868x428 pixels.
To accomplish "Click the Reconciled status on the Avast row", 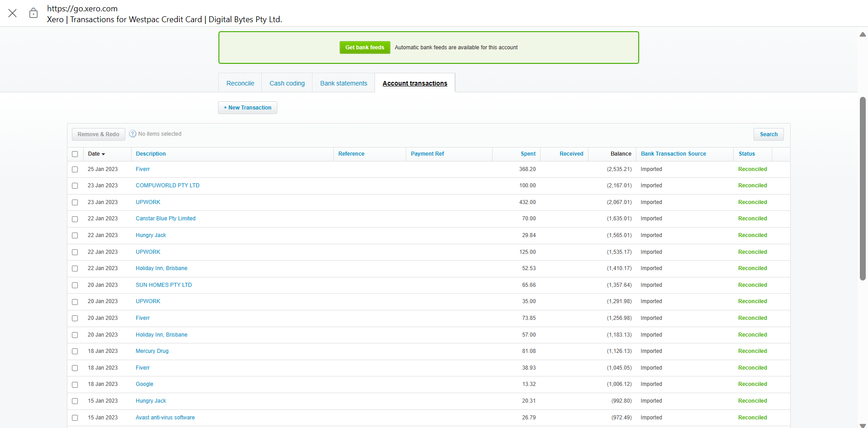I will [752, 418].
